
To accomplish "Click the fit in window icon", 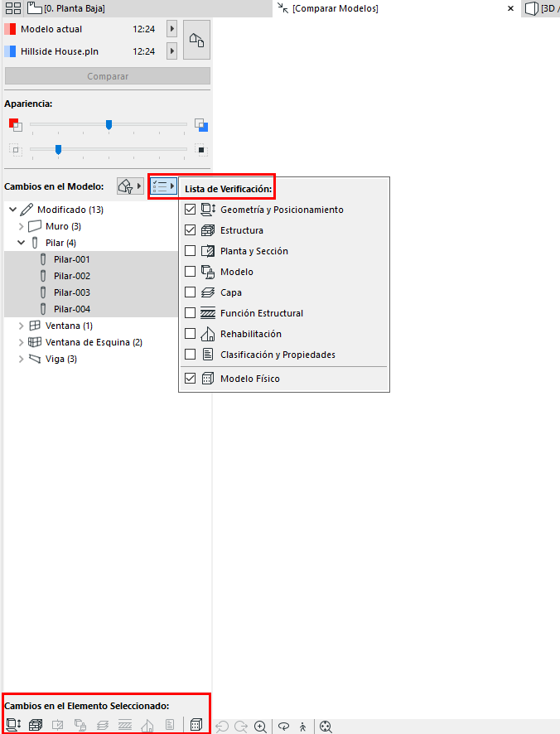I will (326, 727).
